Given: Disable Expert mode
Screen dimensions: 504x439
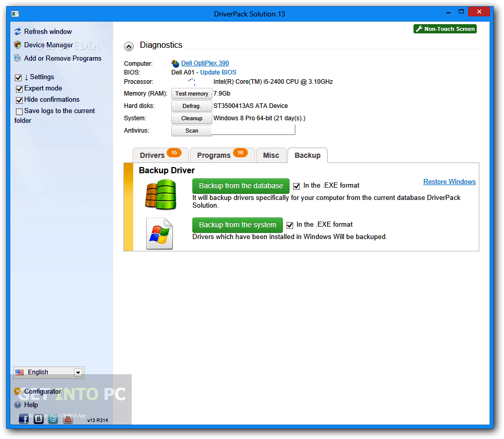Looking at the screenshot, I should click(19, 88).
